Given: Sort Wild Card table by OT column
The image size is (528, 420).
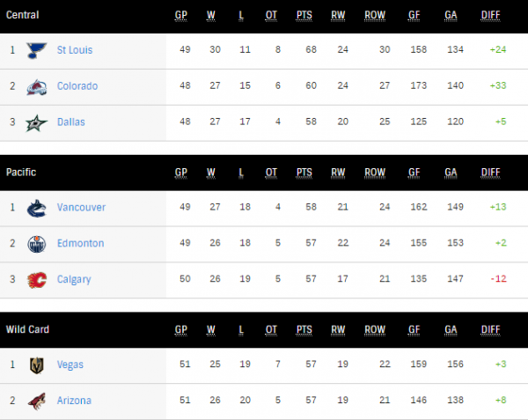Looking at the screenshot, I should [x=271, y=329].
